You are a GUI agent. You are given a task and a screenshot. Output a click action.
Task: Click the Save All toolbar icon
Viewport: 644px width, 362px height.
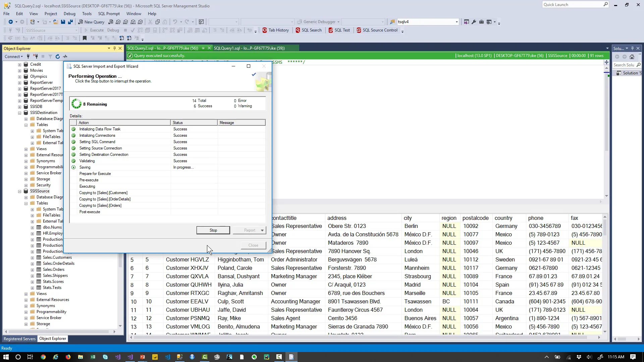coord(70,22)
